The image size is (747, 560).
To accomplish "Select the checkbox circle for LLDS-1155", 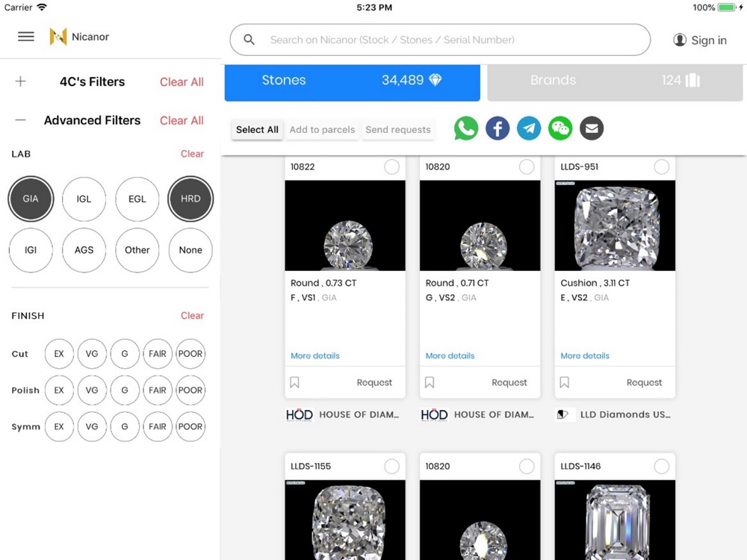I will click(391, 466).
